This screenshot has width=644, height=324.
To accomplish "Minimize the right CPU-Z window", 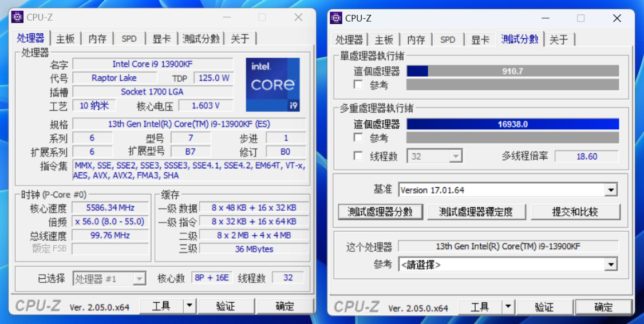I will [x=545, y=18].
